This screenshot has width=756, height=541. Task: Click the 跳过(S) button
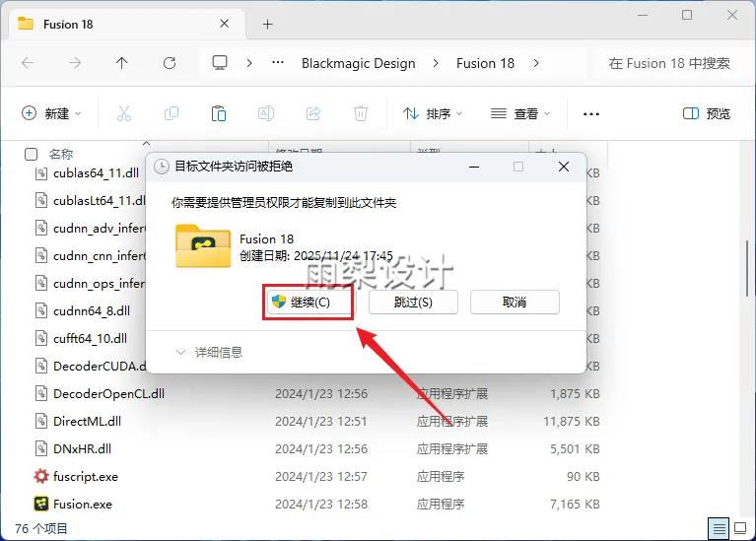[413, 303]
